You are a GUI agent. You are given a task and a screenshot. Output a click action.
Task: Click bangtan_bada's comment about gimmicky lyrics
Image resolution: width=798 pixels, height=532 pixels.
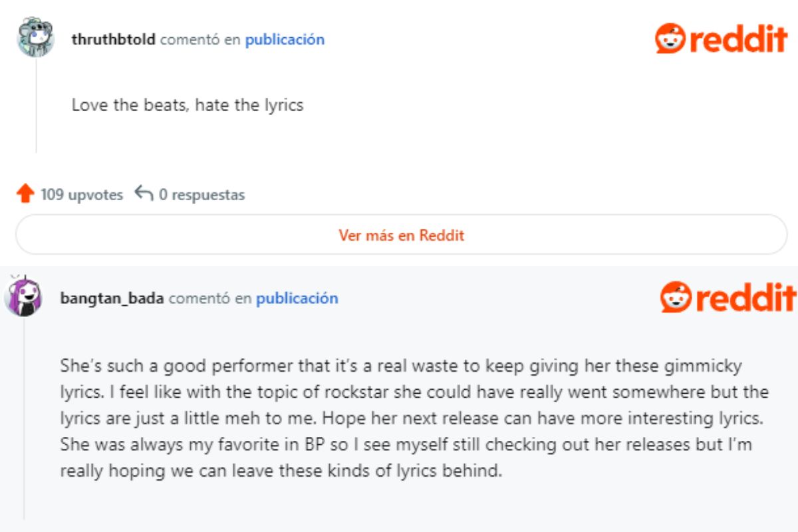point(412,418)
